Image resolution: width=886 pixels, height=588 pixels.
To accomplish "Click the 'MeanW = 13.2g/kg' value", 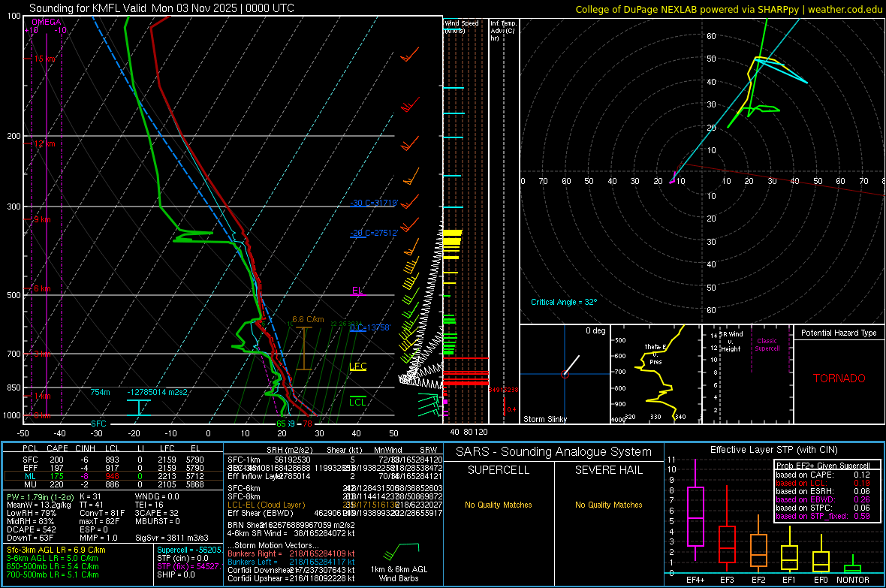I will 38,505.
